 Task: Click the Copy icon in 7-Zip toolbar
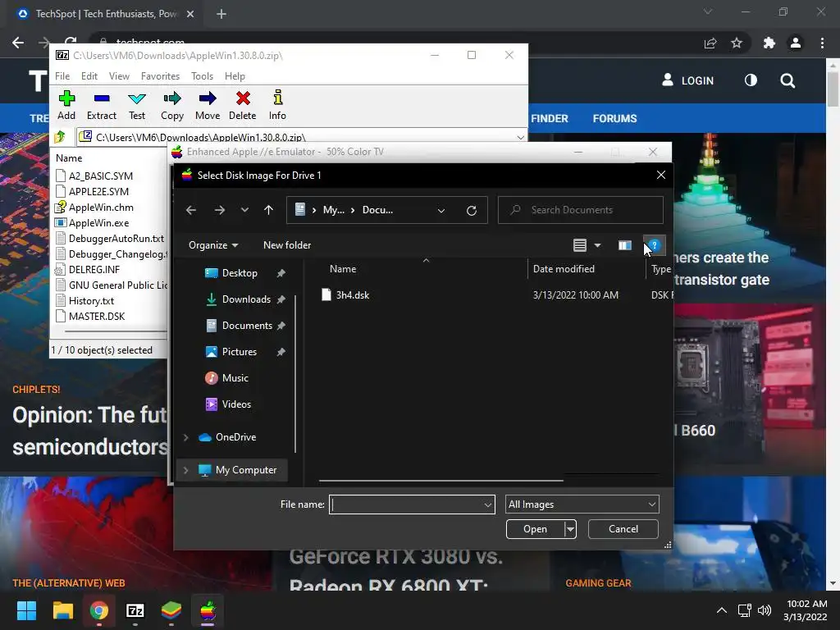(x=172, y=98)
